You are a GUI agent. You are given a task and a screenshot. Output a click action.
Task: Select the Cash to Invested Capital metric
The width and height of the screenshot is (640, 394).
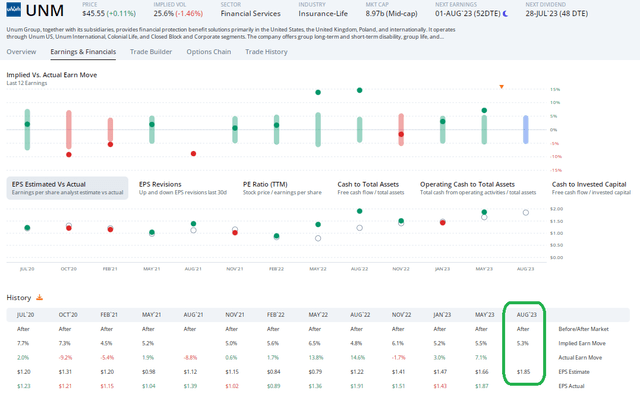tap(591, 188)
